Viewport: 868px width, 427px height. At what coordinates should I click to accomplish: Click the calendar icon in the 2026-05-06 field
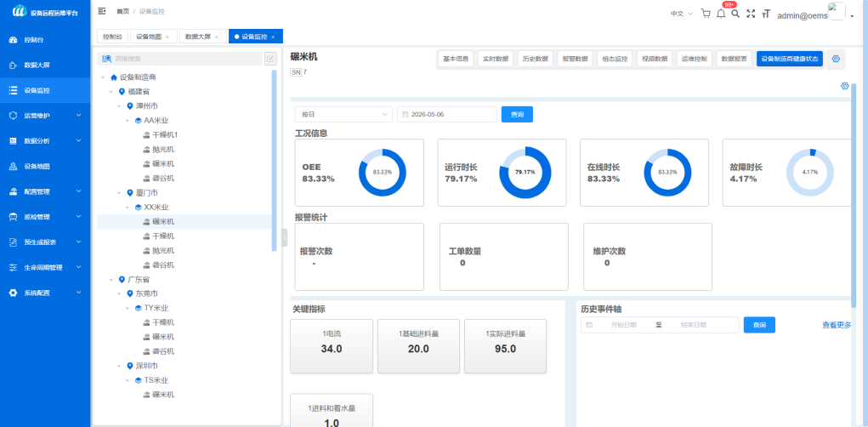tap(406, 115)
